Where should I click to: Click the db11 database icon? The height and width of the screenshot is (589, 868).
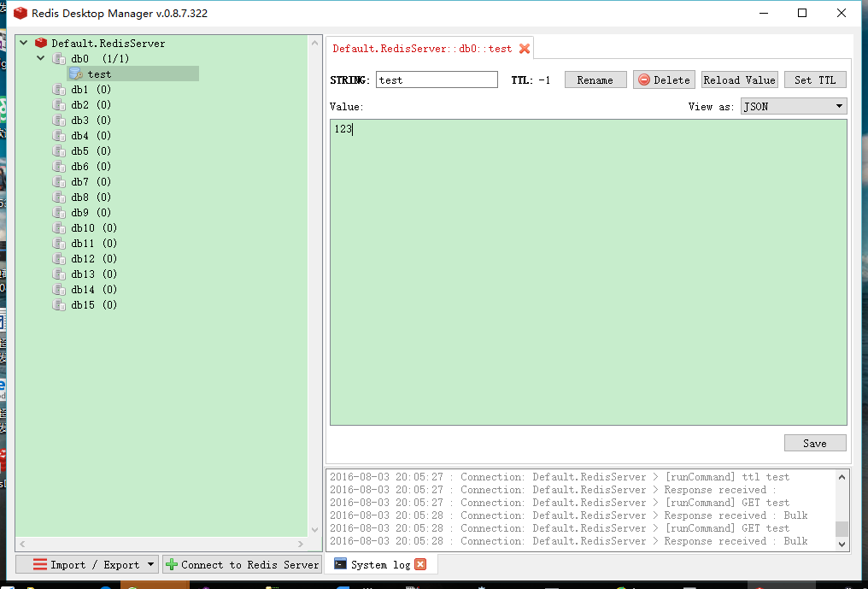[x=59, y=244]
